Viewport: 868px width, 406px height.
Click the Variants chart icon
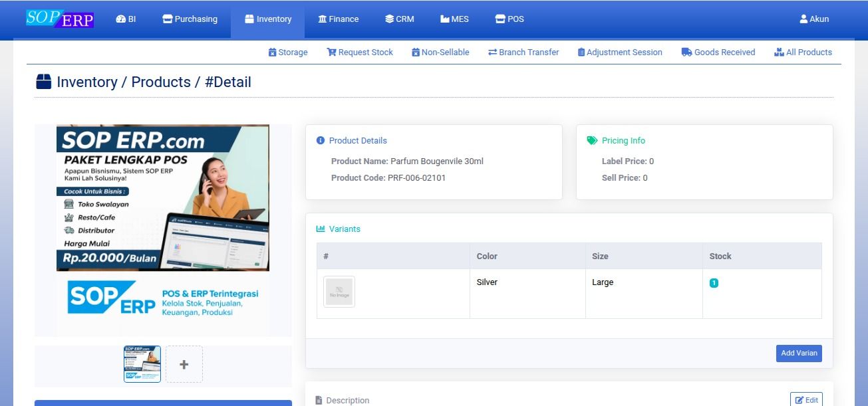(x=321, y=229)
